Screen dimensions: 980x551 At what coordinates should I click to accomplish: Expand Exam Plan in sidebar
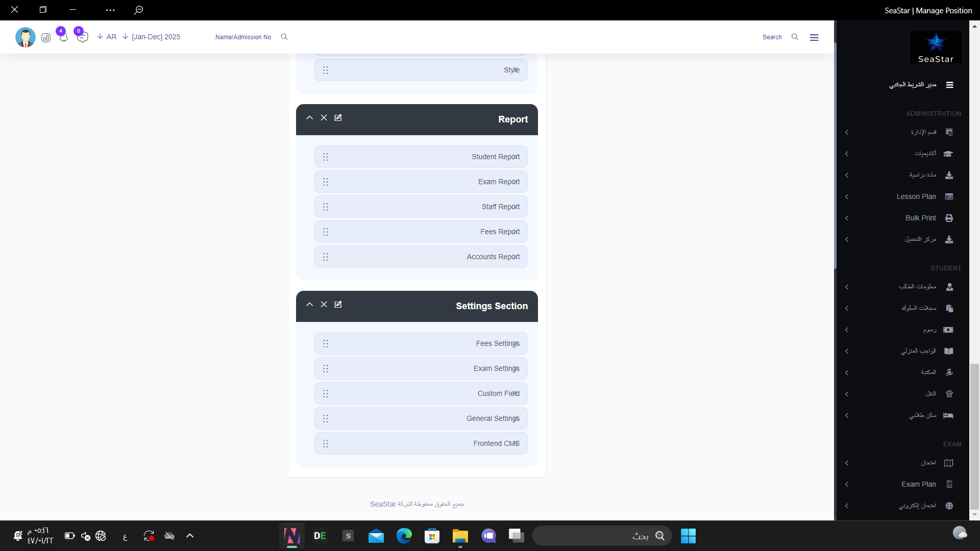(918, 484)
